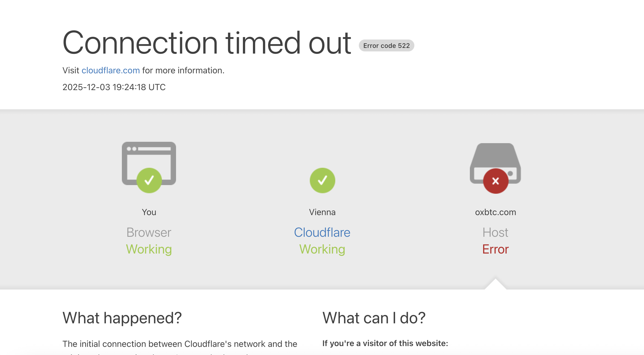Click the You label under browser icon

pos(149,212)
